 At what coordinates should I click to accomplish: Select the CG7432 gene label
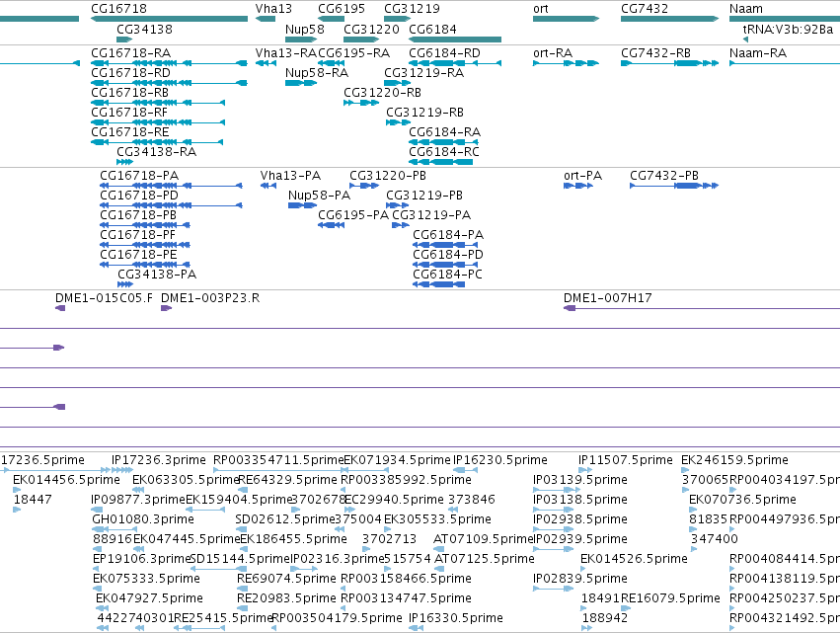pos(645,9)
